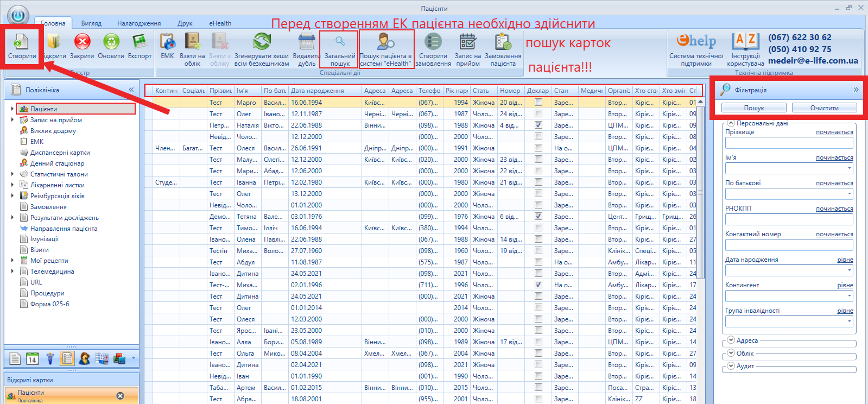The height and width of the screenshot is (404, 868).
Task: Tick declaration checkbox in Іванна row
Action: tap(538, 182)
